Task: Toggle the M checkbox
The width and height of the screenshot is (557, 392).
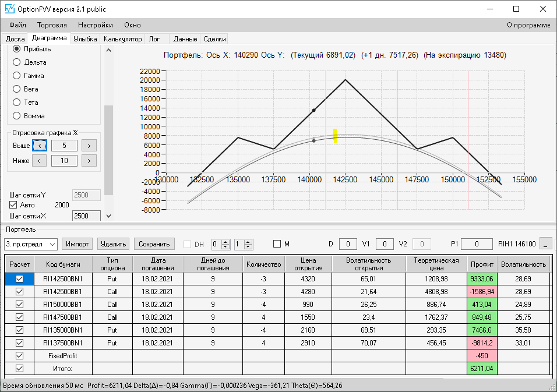Action: pos(277,244)
